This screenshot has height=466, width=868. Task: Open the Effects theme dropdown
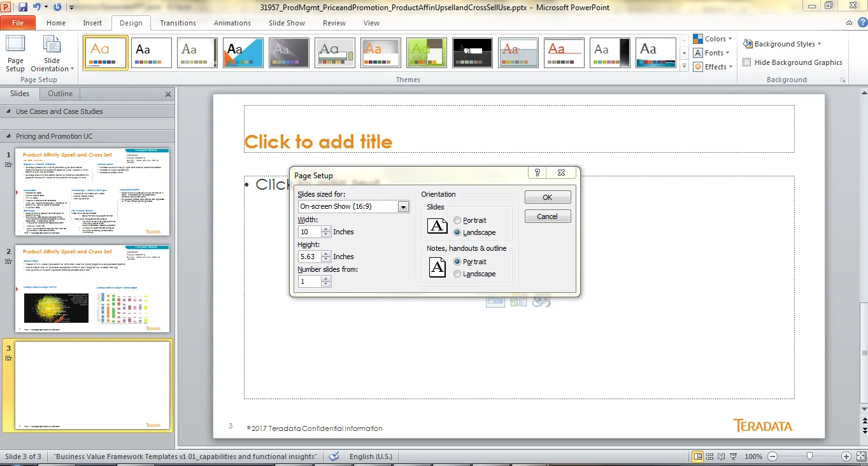pyautogui.click(x=713, y=67)
